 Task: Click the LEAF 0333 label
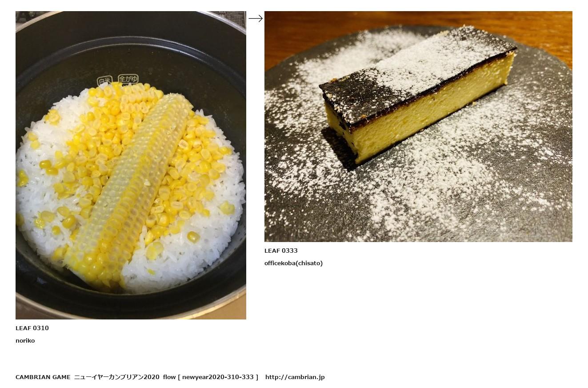[281, 251]
